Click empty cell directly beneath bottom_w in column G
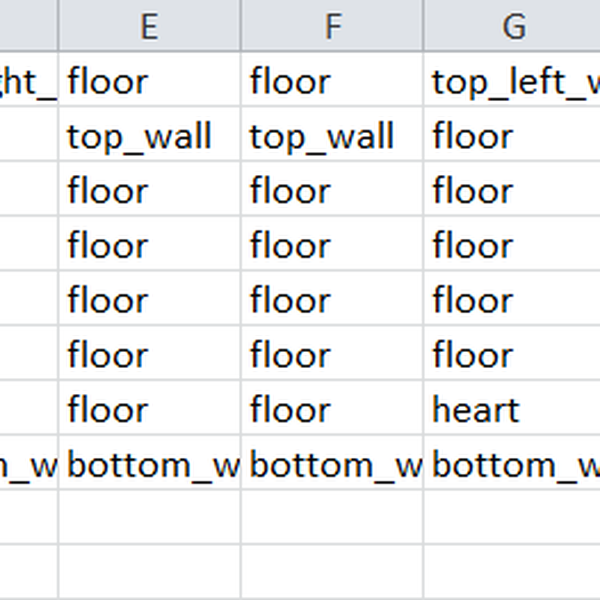600x600 pixels. pyautogui.click(x=511, y=519)
